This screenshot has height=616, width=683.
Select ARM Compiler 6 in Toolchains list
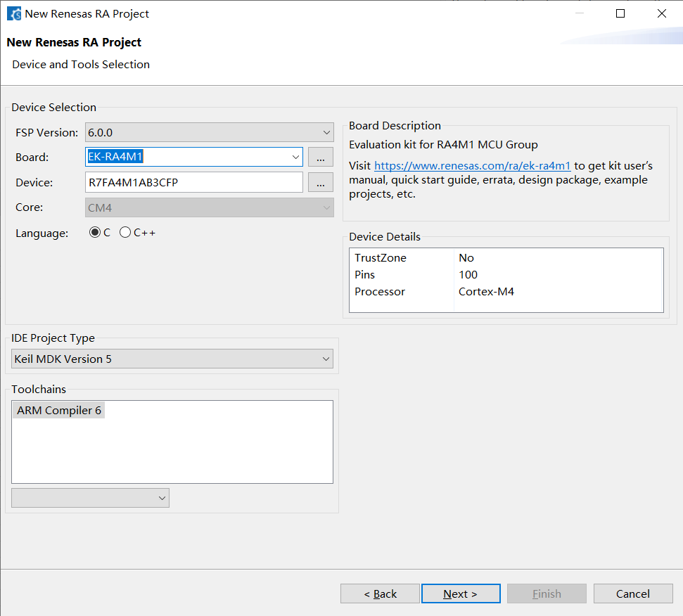click(60, 411)
